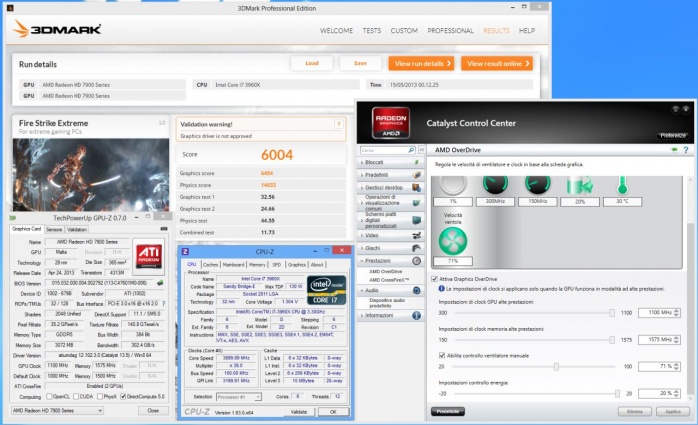Image resolution: width=698 pixels, height=425 pixels.
Task: Click Informazioni info icon
Action: point(416,316)
